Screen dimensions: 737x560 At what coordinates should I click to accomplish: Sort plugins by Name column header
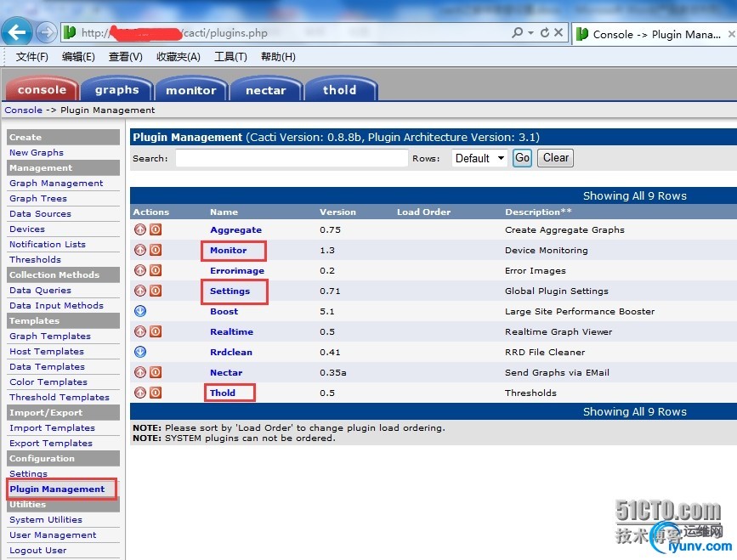click(x=224, y=212)
